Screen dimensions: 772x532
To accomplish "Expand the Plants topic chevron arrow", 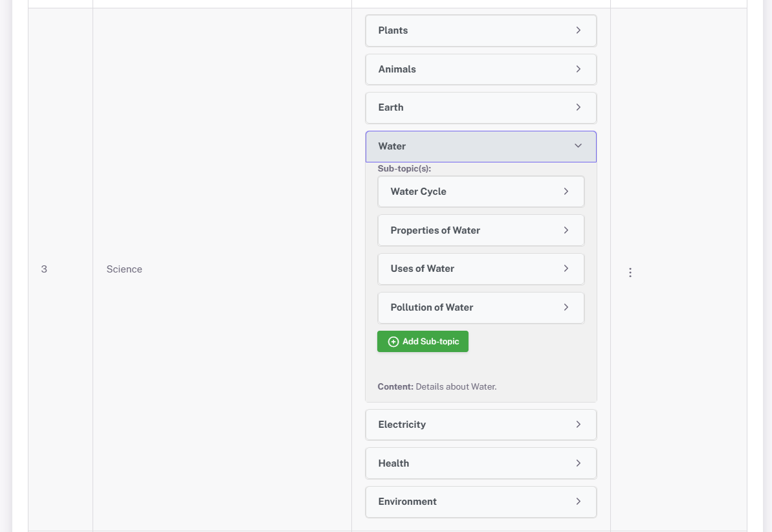I will (578, 30).
